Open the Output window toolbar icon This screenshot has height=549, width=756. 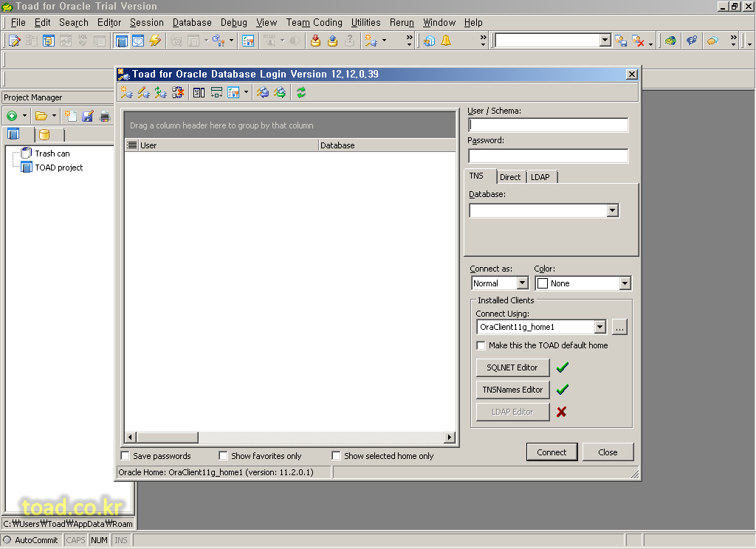138,41
